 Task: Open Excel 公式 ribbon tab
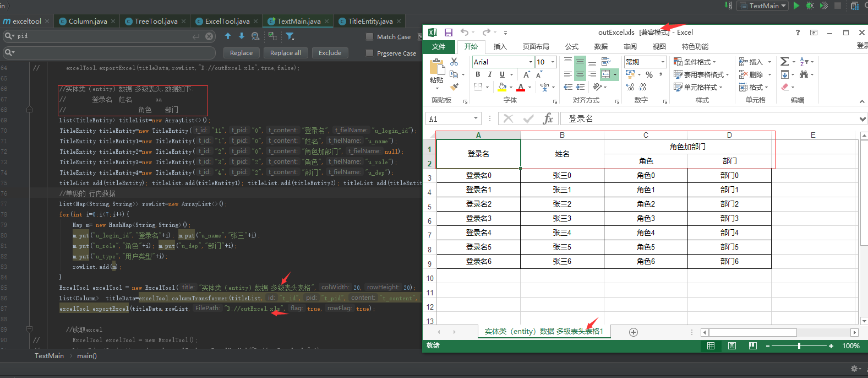tap(572, 47)
